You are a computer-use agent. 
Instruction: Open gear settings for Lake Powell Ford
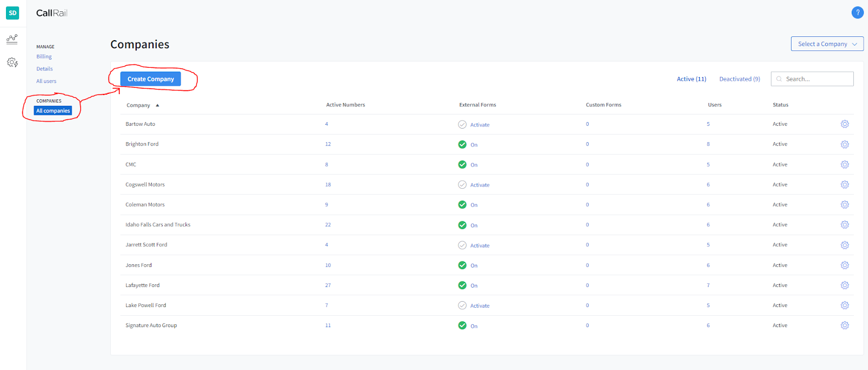845,305
